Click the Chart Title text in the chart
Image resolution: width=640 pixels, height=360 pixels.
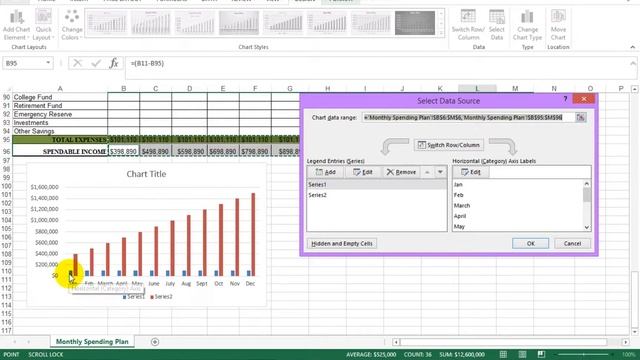pos(146,174)
